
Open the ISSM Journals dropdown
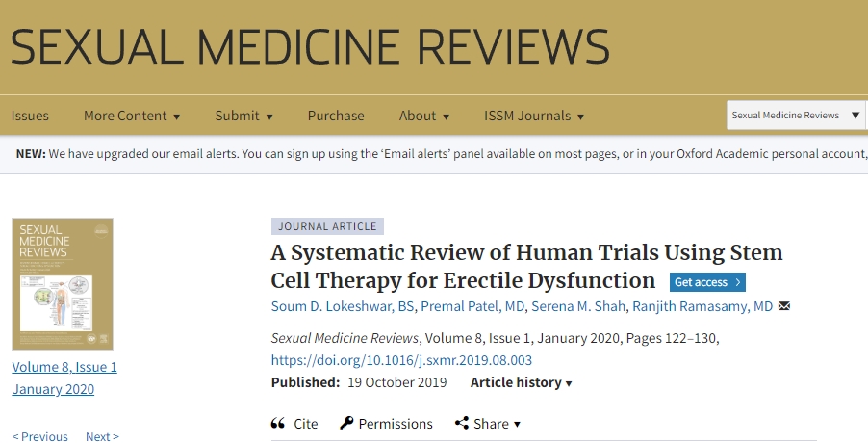534,116
